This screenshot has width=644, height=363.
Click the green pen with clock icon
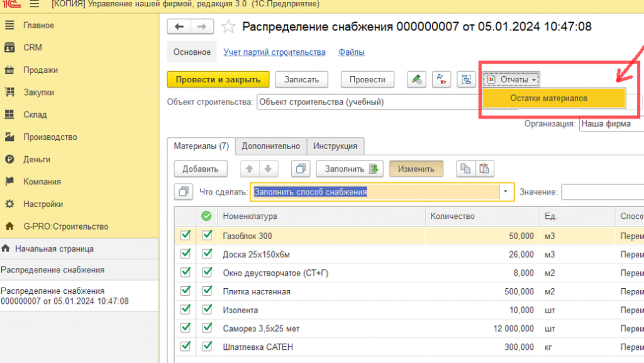tap(416, 79)
